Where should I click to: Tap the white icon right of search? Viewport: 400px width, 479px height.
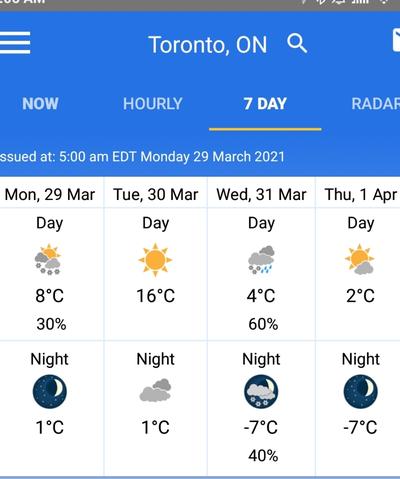(396, 41)
